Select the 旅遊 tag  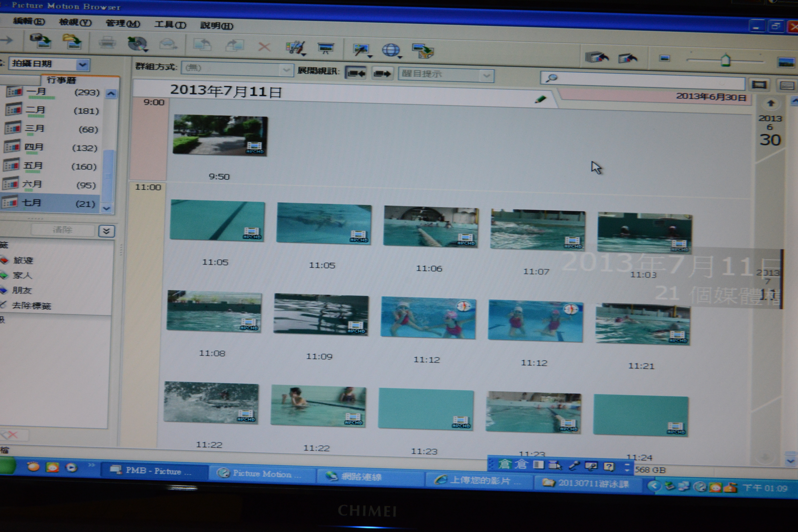pyautogui.click(x=23, y=261)
